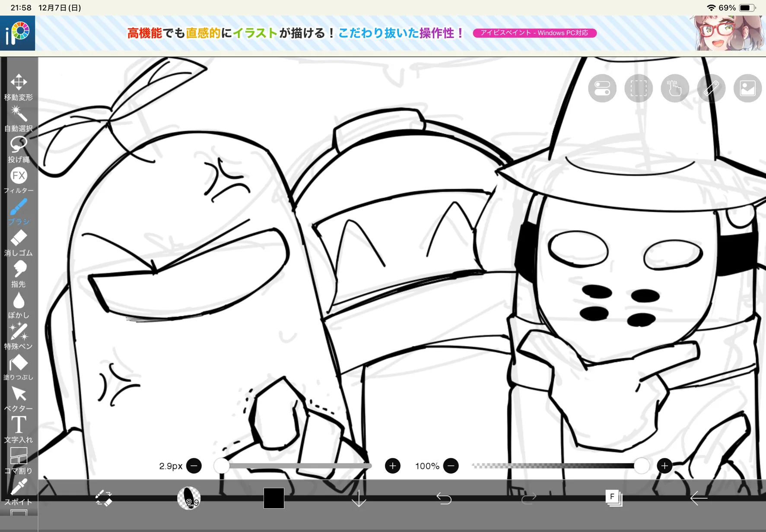Pick the スポイト eyedropper tool
This screenshot has width=766, height=532.
[x=19, y=491]
